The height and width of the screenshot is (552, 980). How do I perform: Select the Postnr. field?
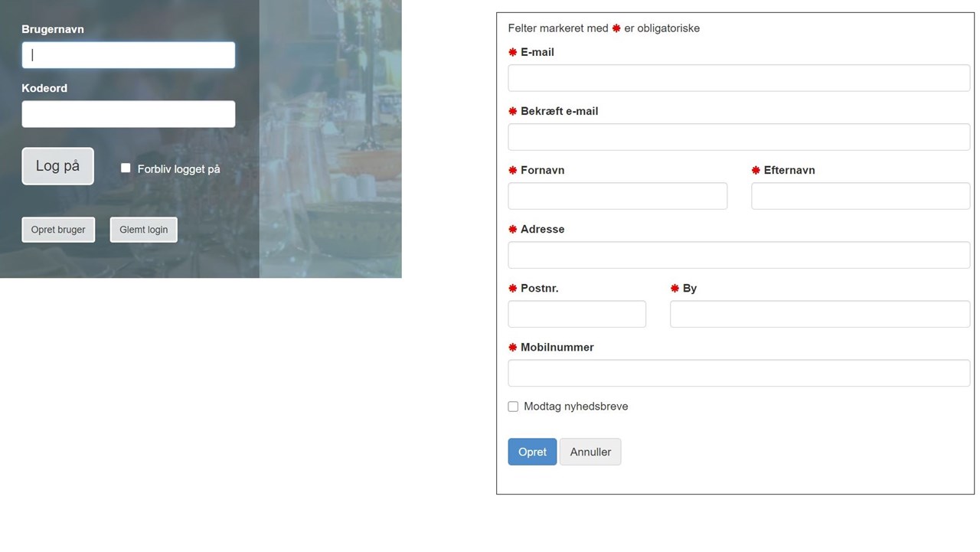click(577, 314)
